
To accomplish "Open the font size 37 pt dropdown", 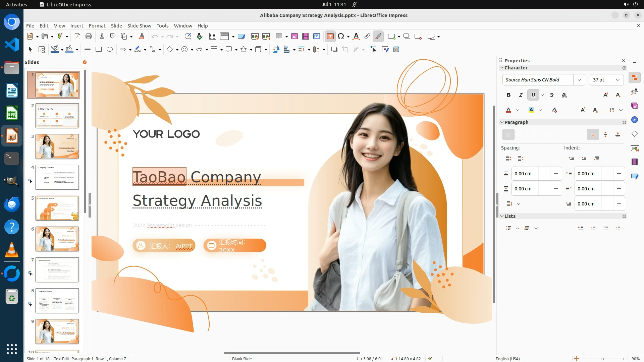I will (x=618, y=80).
